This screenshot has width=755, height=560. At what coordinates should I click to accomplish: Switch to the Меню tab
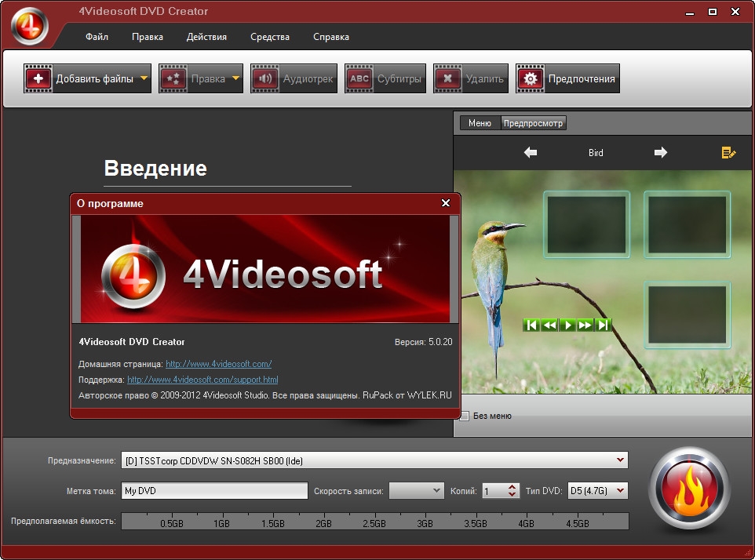click(480, 123)
